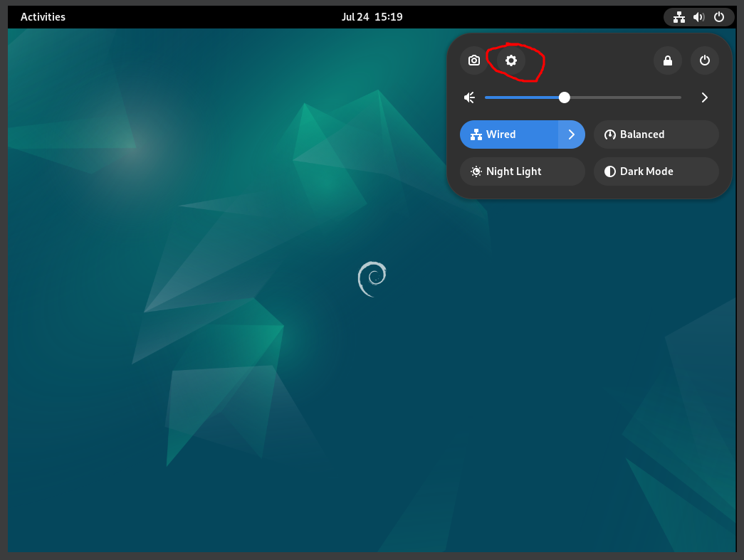Click the Debian swirl logo on the desktop
This screenshot has width=744, height=560.
[x=372, y=279]
